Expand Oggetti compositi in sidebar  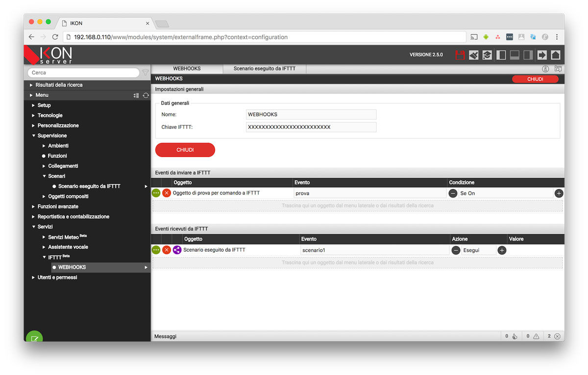pyautogui.click(x=44, y=196)
